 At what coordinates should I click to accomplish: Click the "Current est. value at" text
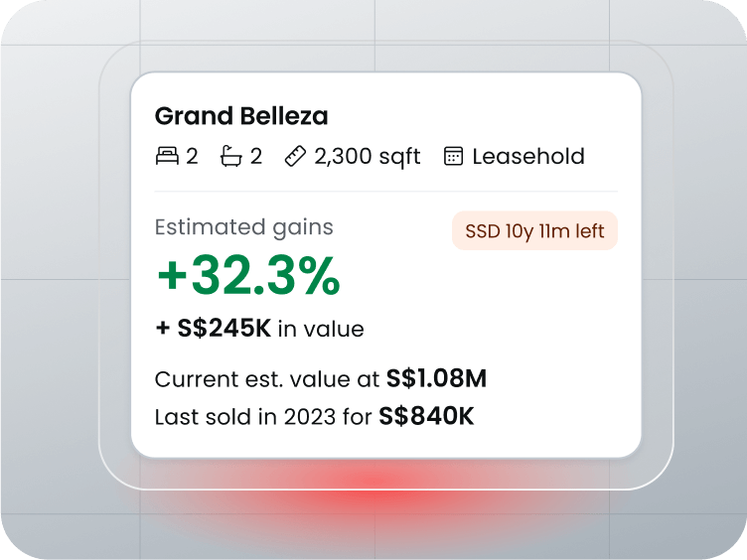(267, 379)
